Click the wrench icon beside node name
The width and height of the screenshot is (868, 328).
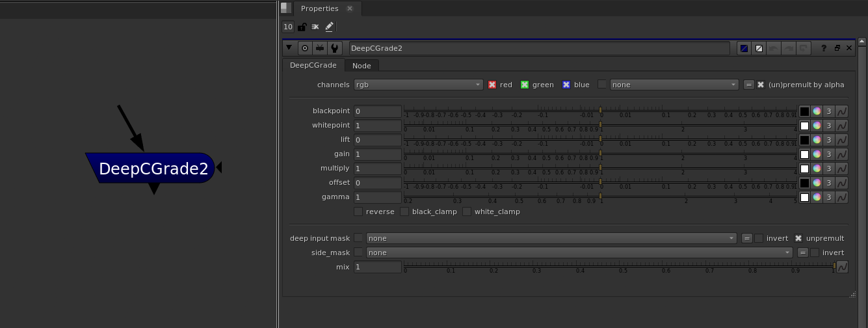[334, 48]
